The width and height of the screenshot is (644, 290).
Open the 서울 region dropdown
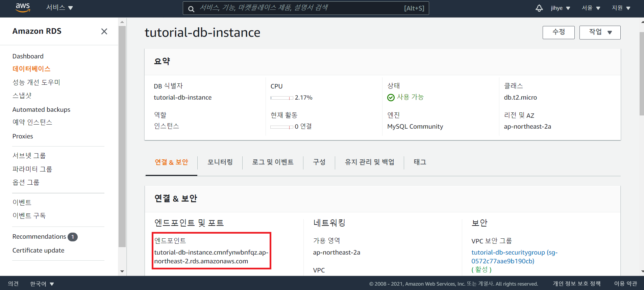pos(591,8)
